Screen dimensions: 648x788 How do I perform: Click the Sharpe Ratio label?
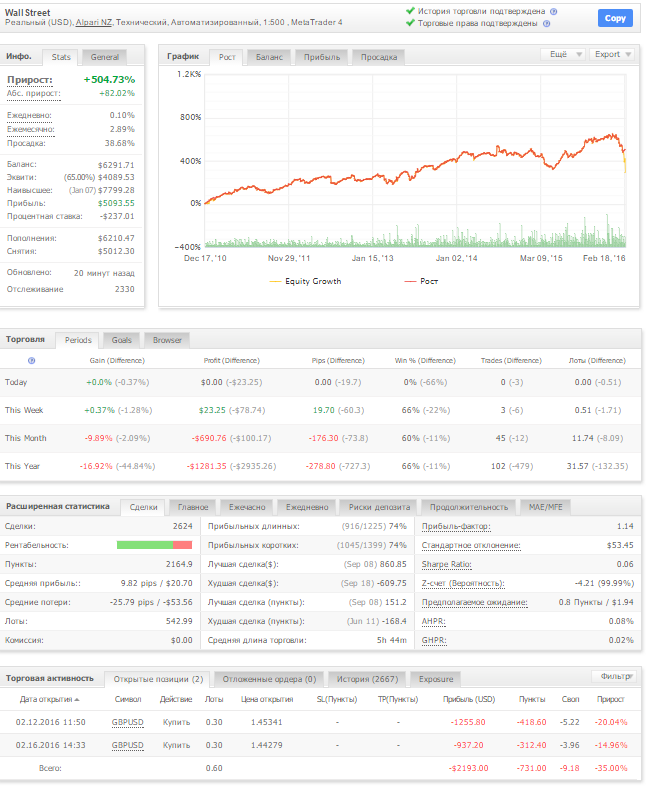click(446, 564)
